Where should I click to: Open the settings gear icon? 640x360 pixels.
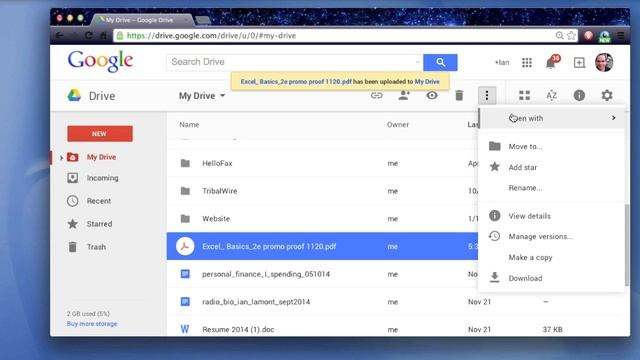[607, 96]
